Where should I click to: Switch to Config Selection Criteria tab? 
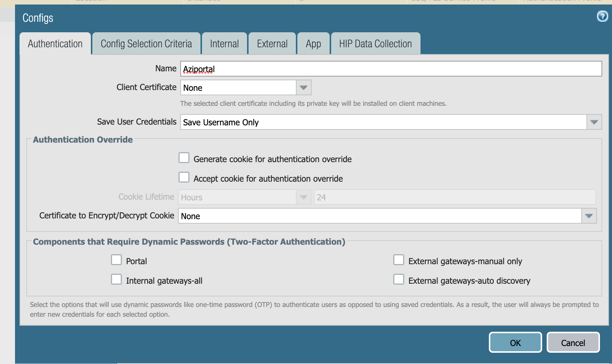coord(146,44)
